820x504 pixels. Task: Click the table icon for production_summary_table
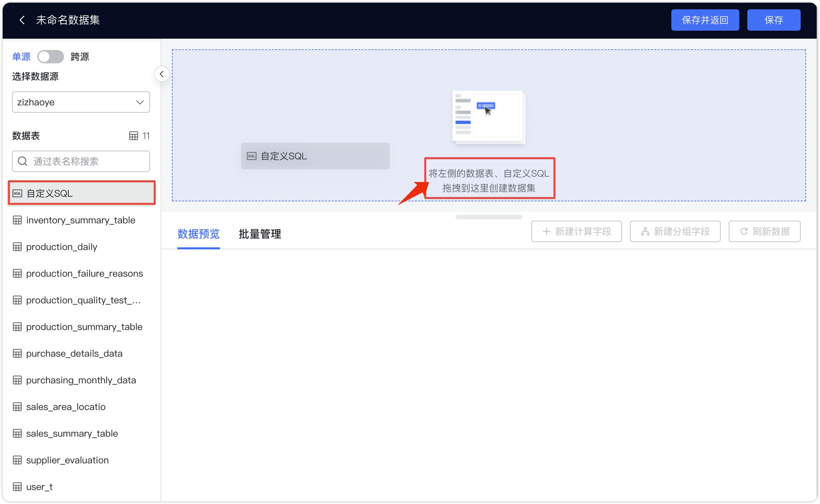pos(17,327)
